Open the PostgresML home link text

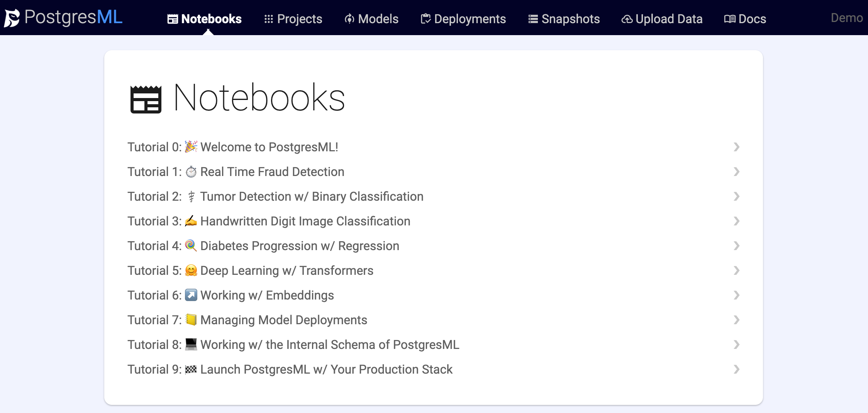pos(73,17)
